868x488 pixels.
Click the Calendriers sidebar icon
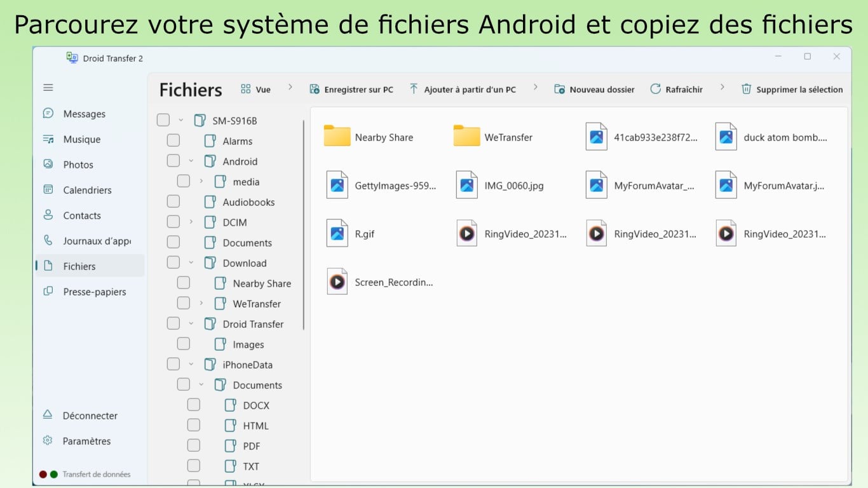coord(48,190)
